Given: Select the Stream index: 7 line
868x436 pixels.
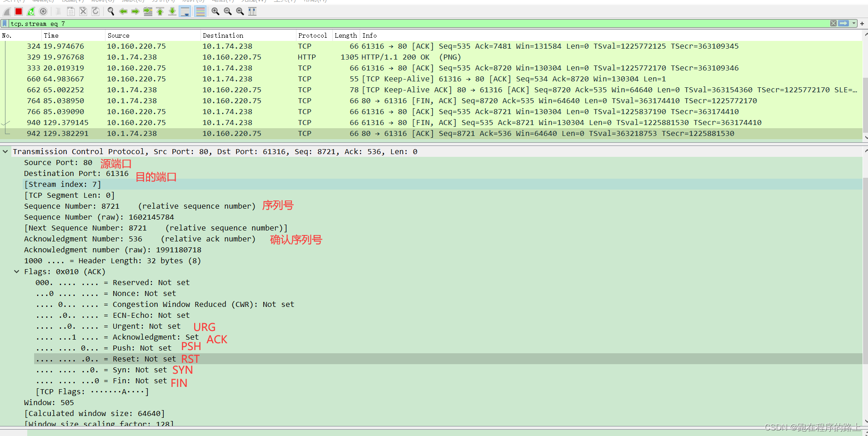Looking at the screenshot, I should pos(63,185).
